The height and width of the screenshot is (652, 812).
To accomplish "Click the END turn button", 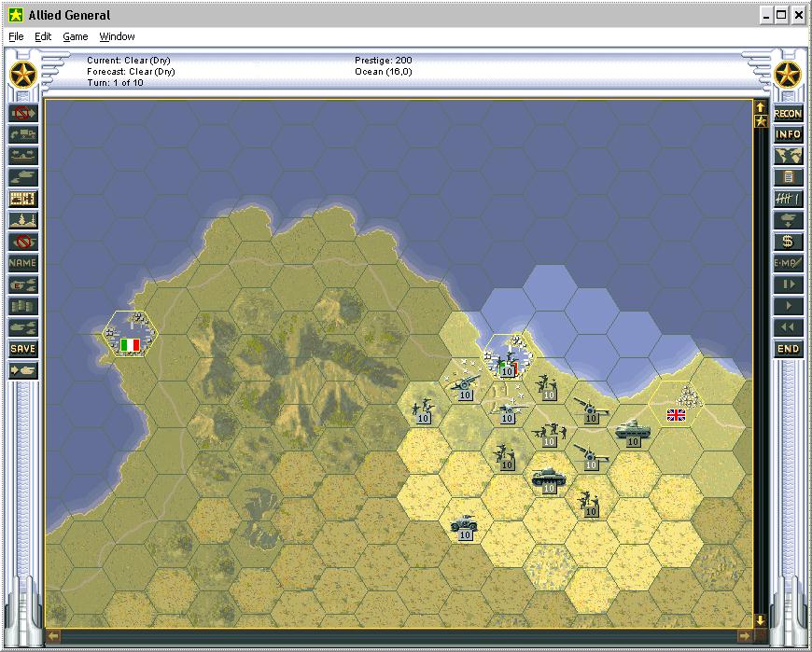I will [788, 349].
